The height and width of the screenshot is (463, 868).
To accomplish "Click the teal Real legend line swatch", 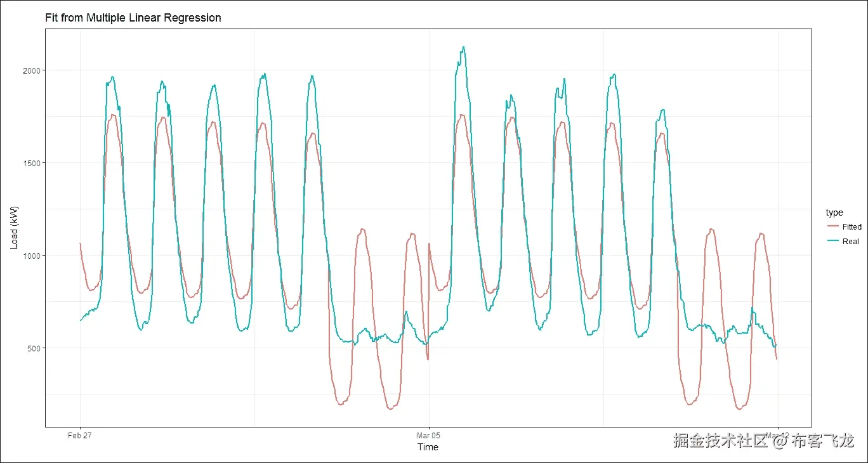I will 832,241.
